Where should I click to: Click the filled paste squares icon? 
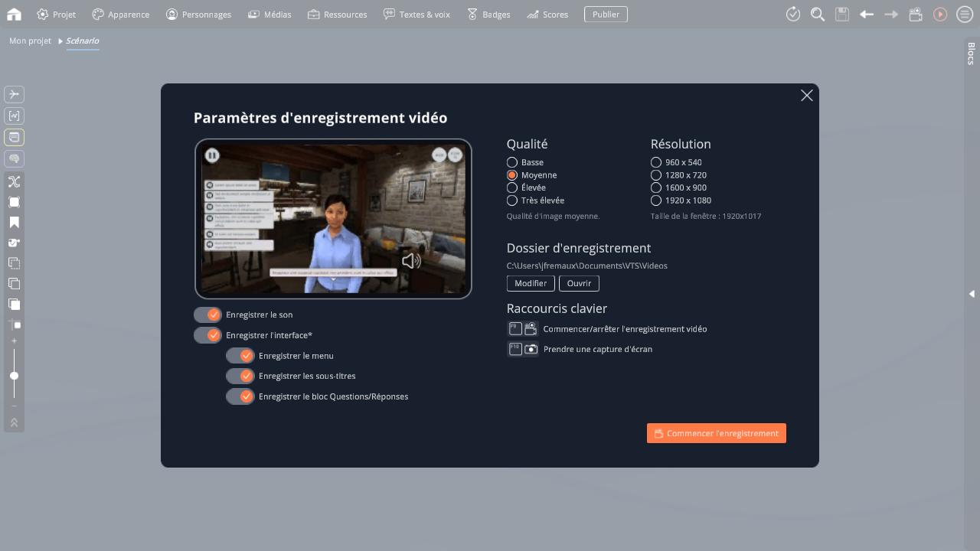[14, 304]
